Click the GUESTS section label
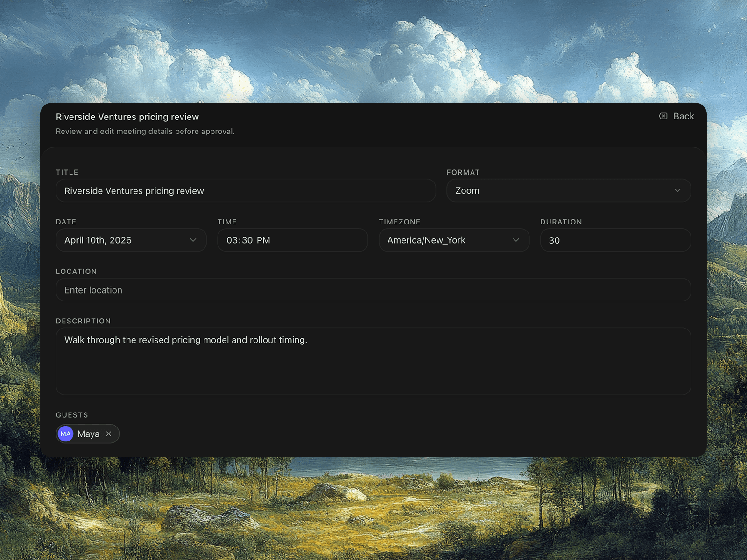This screenshot has height=560, width=747. coord(72,415)
